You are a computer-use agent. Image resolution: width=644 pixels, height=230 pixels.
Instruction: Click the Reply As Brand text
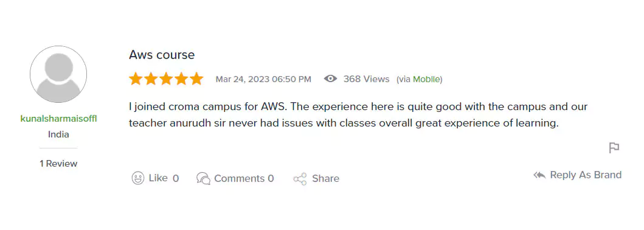coord(586,175)
